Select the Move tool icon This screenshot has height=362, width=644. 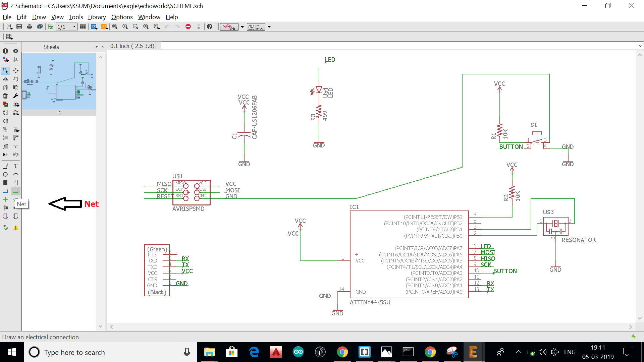[x=16, y=71]
